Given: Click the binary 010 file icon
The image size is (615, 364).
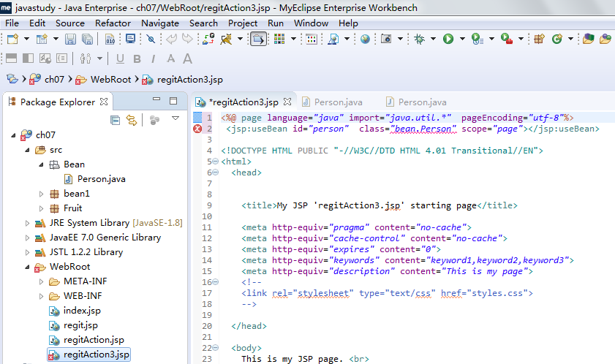Looking at the screenshot, I should tap(110, 39).
